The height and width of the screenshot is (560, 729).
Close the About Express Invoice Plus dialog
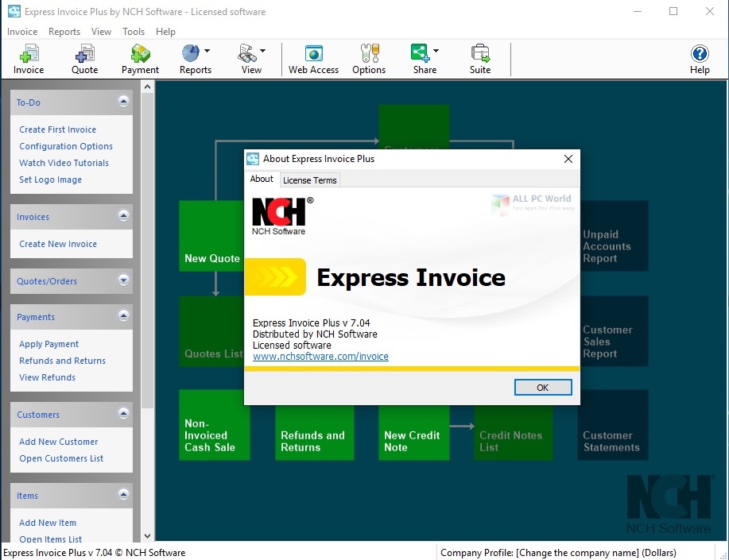[x=568, y=159]
